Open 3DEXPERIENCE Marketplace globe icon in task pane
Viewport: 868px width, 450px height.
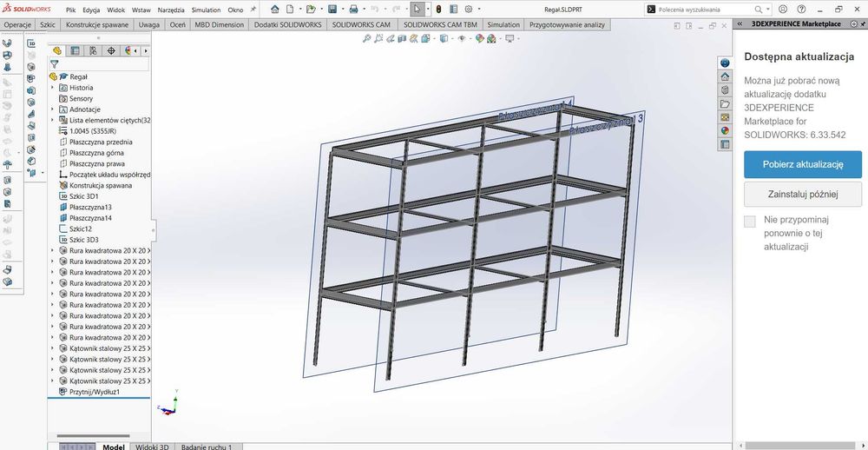pos(725,63)
